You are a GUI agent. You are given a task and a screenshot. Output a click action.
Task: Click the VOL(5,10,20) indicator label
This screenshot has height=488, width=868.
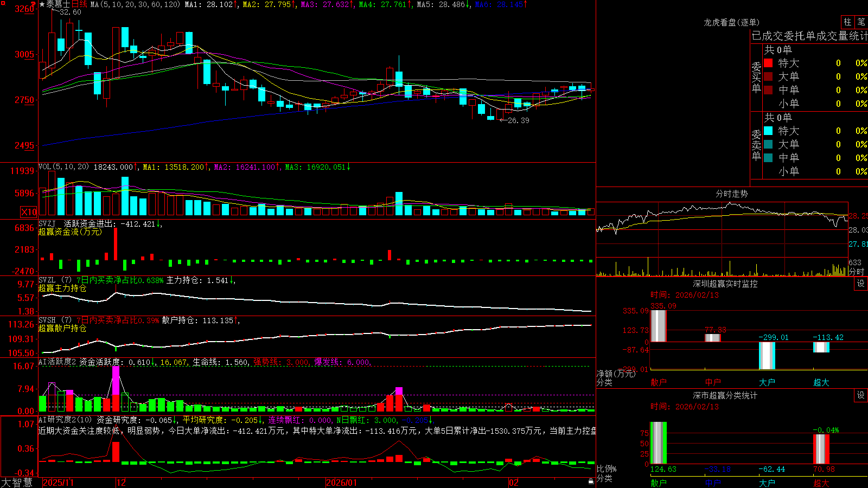coord(63,167)
